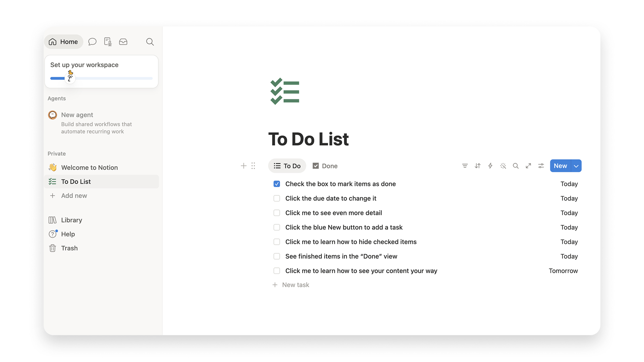Expand the dropdown arrow next to New
The height and width of the screenshot is (362, 644).
pyautogui.click(x=576, y=166)
